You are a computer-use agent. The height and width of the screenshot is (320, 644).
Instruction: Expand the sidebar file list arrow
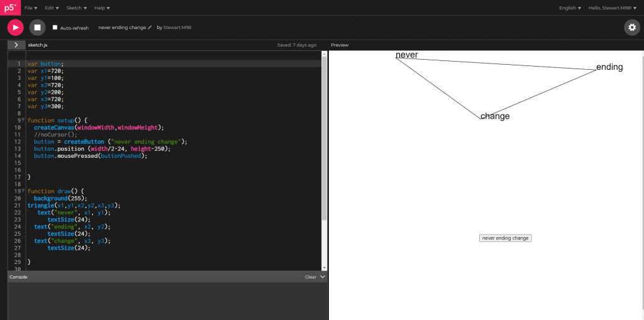(x=16, y=45)
